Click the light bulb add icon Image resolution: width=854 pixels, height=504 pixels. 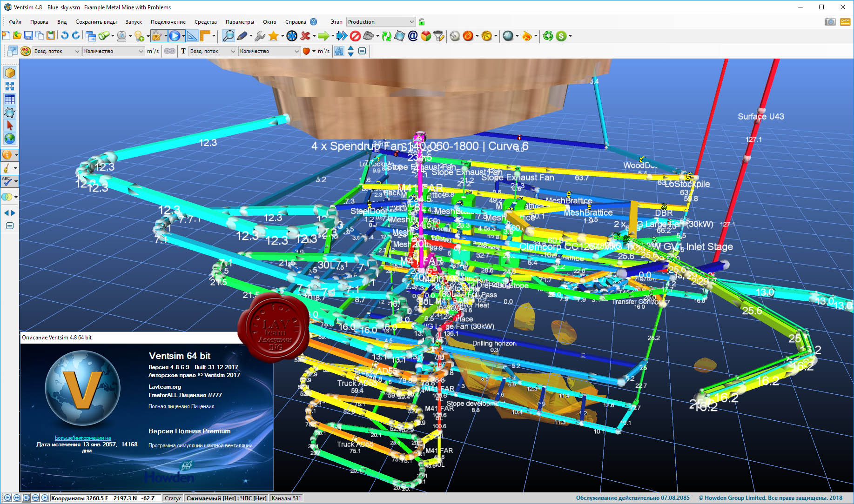(x=139, y=36)
